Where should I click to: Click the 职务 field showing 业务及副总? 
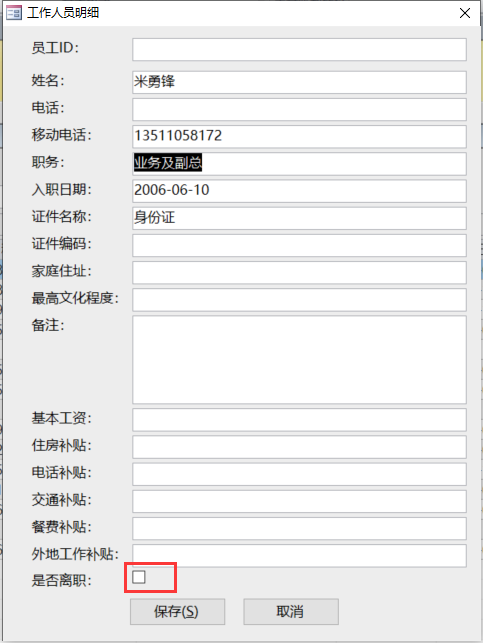click(299, 164)
